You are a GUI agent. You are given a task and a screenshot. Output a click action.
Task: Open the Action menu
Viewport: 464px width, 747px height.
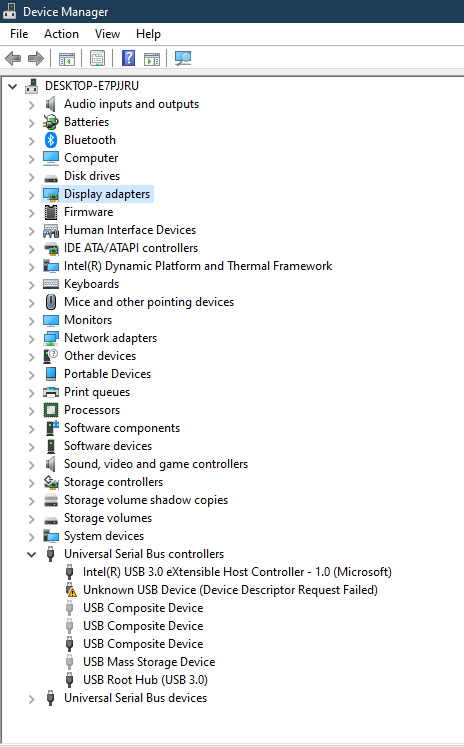[x=61, y=34]
